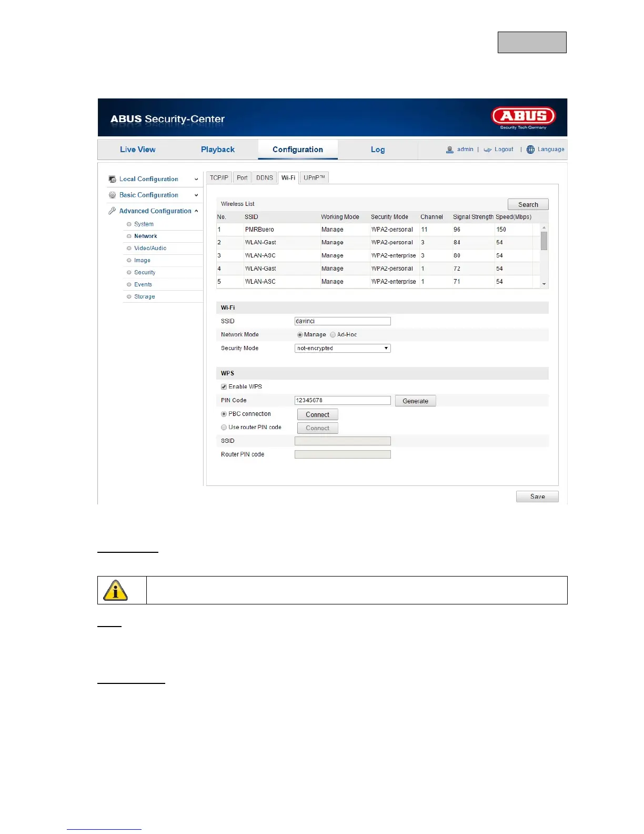Select the PBC connection radio button
This screenshot has width=644, height=834.
tap(224, 414)
